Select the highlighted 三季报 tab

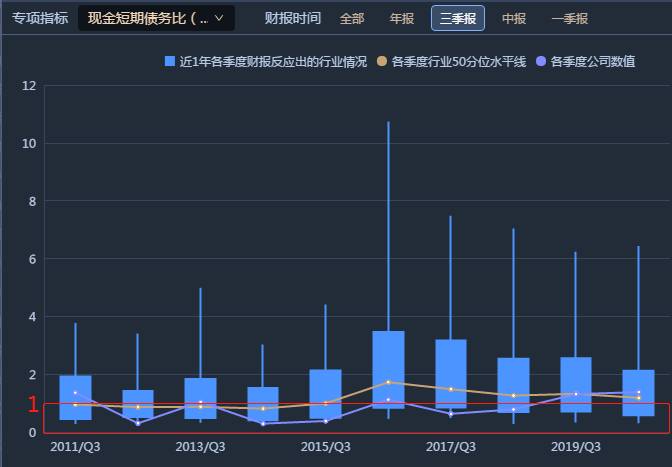click(x=458, y=18)
